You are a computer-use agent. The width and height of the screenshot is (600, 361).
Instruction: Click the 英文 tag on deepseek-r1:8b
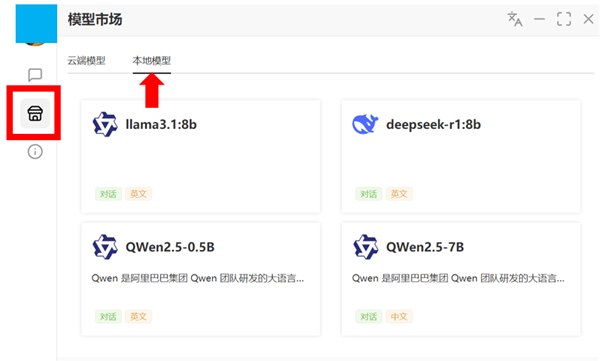point(399,194)
